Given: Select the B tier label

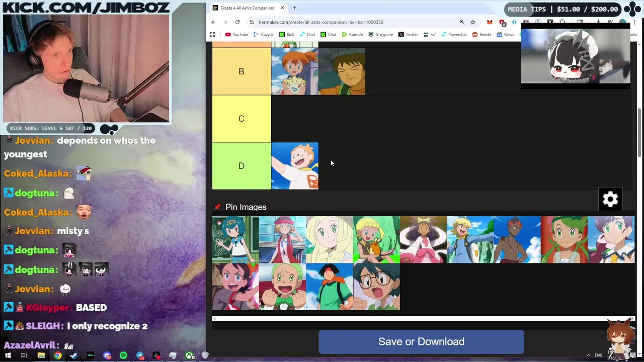Looking at the screenshot, I should pyautogui.click(x=242, y=71).
